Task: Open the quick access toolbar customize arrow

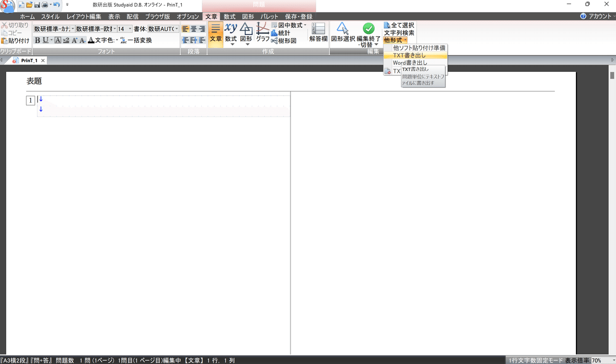Action: 67,5
